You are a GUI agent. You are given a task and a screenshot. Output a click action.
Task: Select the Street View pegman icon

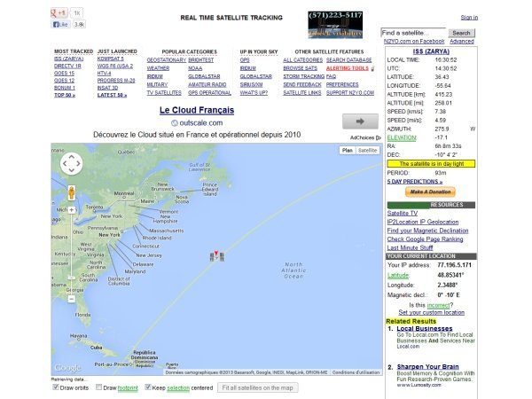click(x=71, y=192)
